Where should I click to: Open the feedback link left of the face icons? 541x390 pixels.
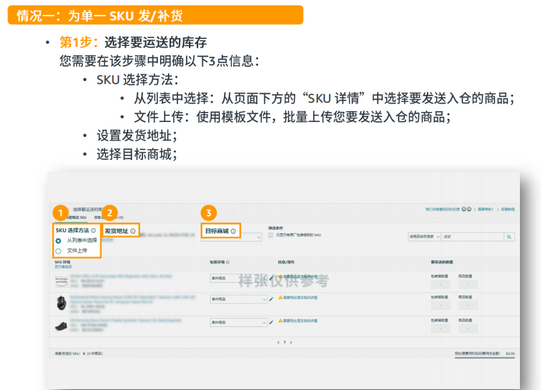coord(443,209)
